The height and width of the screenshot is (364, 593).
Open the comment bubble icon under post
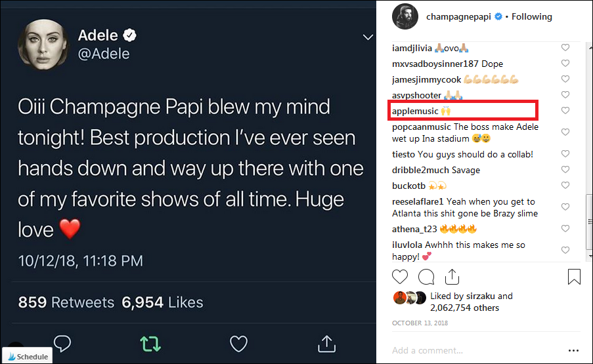[x=426, y=276]
